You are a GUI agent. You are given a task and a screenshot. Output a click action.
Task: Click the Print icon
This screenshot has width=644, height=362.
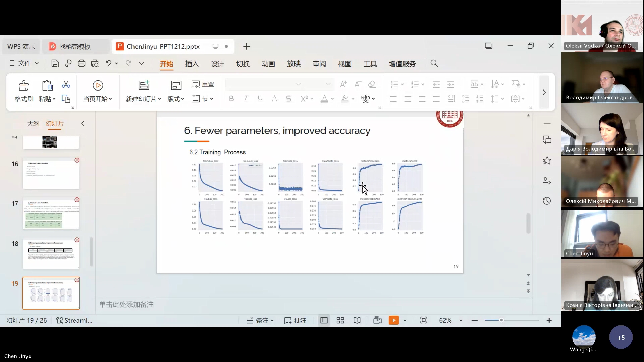tap(82, 64)
